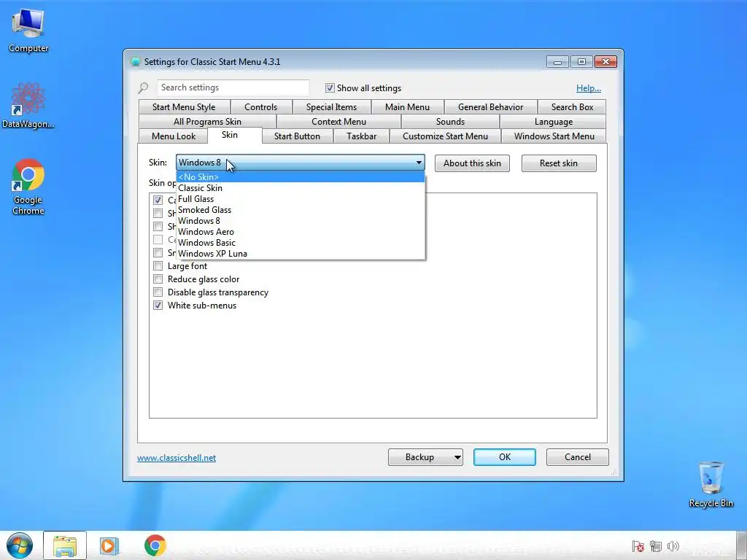The image size is (747, 560).
Task: Choose Smoked Glass skin
Action: (300, 209)
